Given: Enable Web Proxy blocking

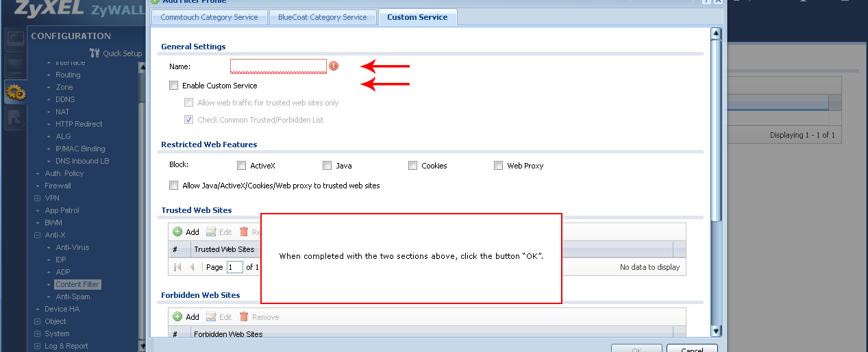Looking at the screenshot, I should pyautogui.click(x=498, y=166).
